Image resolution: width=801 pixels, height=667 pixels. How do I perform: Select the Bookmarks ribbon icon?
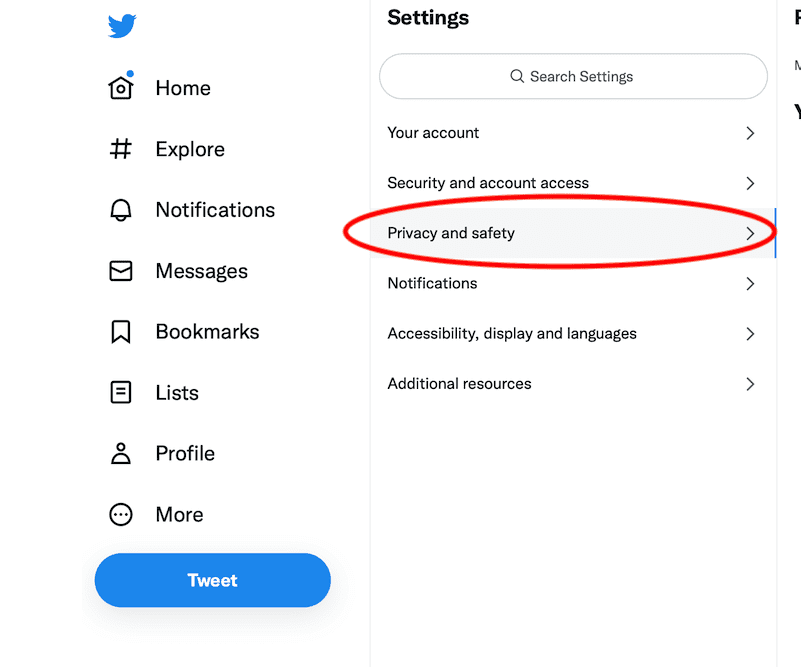coord(120,331)
